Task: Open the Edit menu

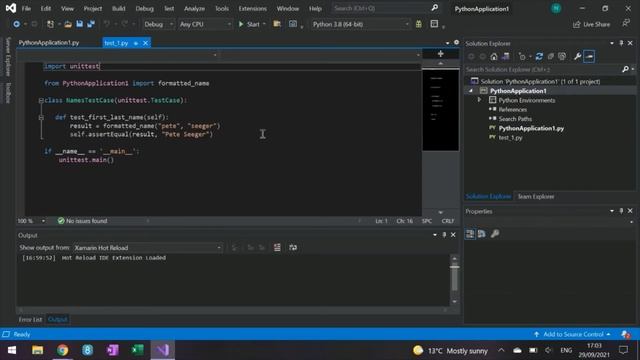Action: coord(46,9)
